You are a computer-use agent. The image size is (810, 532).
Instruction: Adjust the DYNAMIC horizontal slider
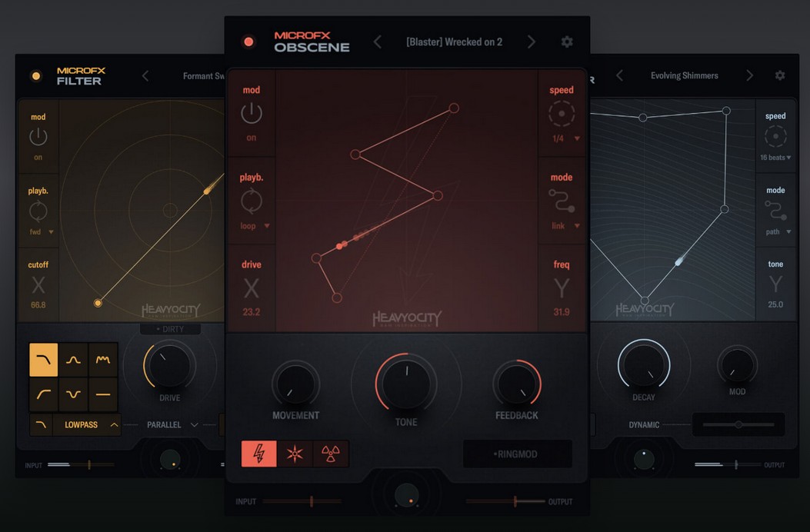[738, 424]
